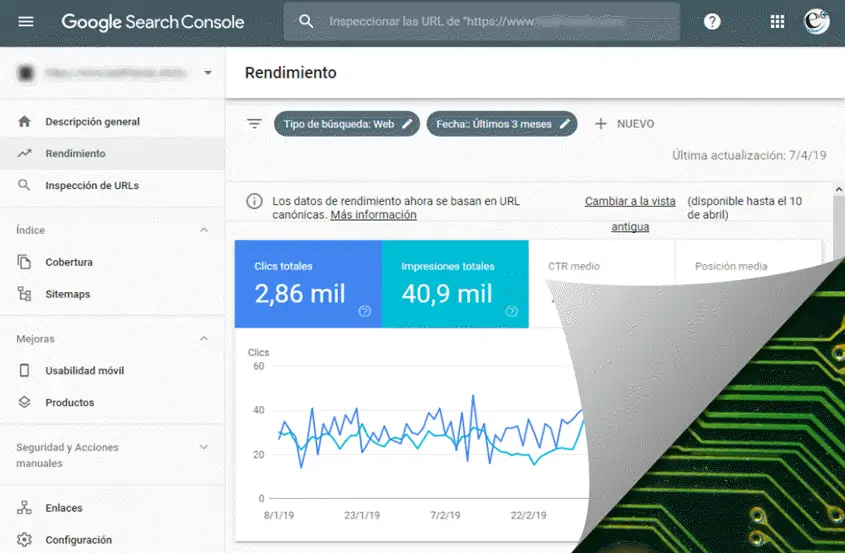Edit search type with pencil icon
The height and width of the screenshot is (553, 845).
point(408,124)
